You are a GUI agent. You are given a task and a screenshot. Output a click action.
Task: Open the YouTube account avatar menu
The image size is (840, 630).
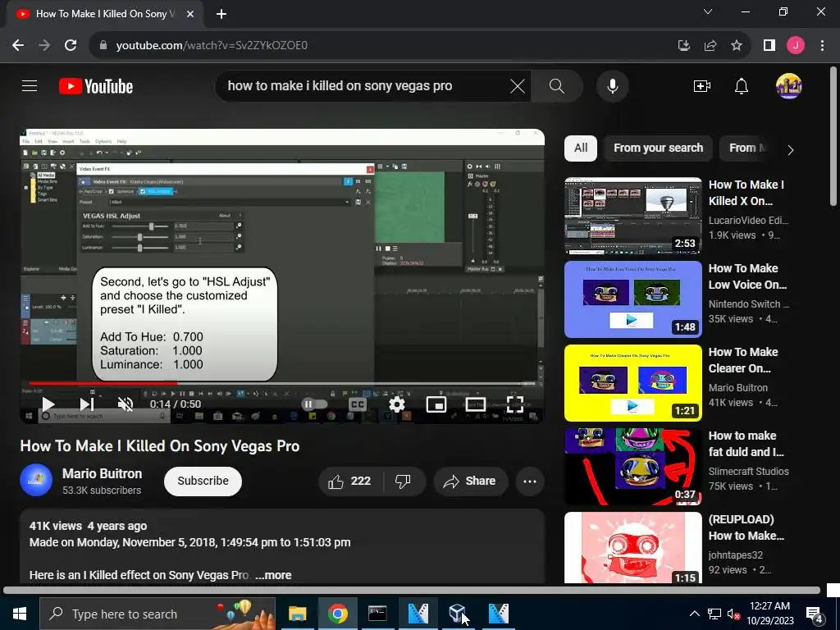click(788, 85)
